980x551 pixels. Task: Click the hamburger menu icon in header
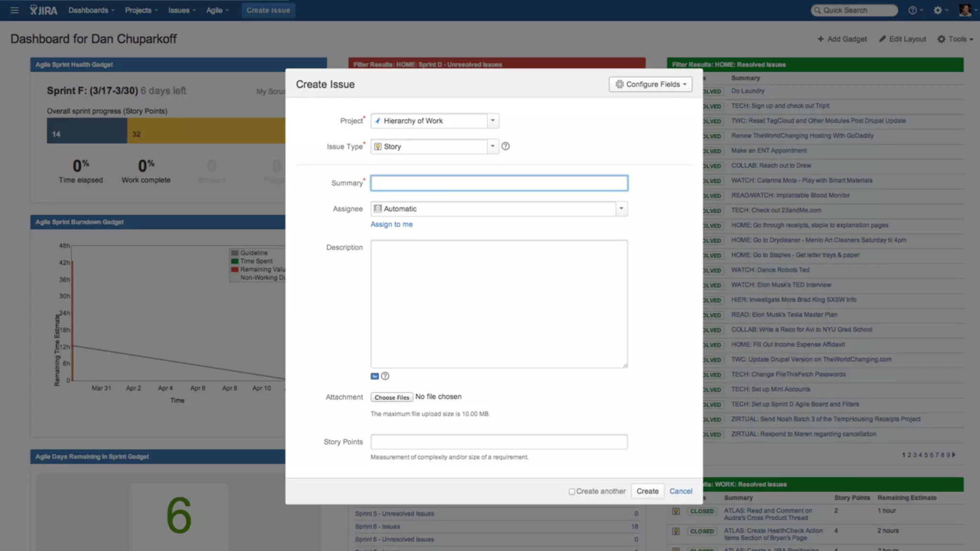point(14,10)
